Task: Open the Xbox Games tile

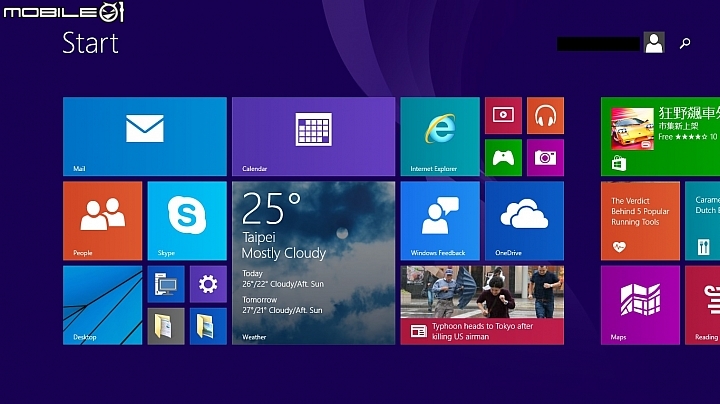Action: [503, 157]
